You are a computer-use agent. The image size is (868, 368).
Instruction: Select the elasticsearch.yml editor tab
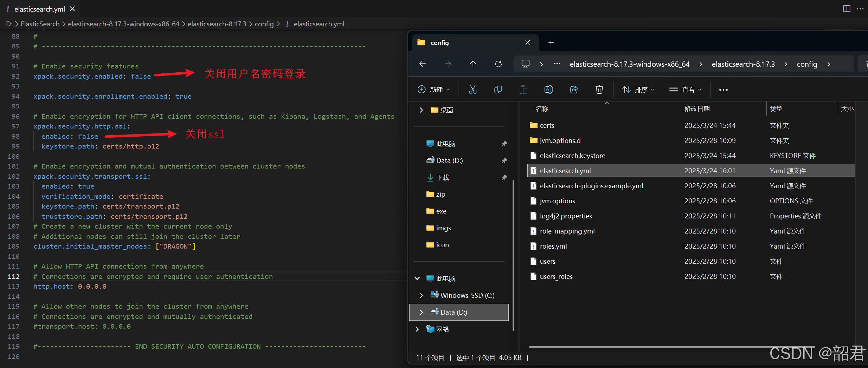[x=40, y=9]
